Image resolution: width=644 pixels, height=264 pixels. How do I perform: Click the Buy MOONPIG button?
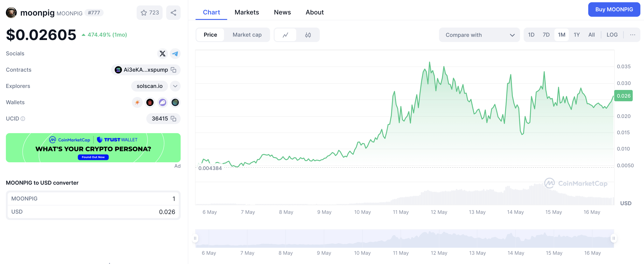tap(614, 9)
